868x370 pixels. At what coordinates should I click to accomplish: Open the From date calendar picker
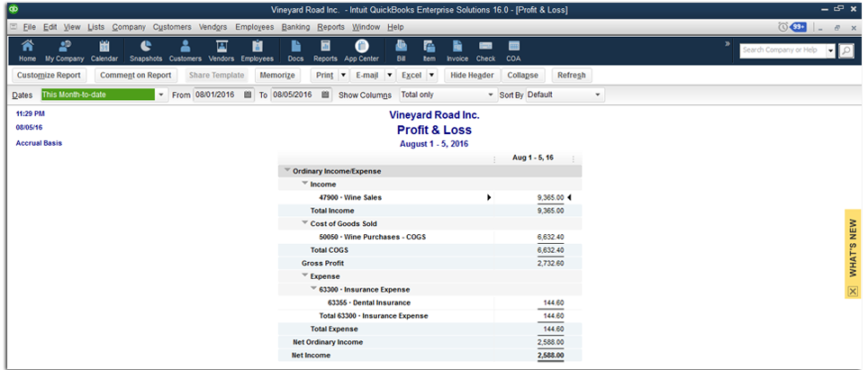click(249, 95)
